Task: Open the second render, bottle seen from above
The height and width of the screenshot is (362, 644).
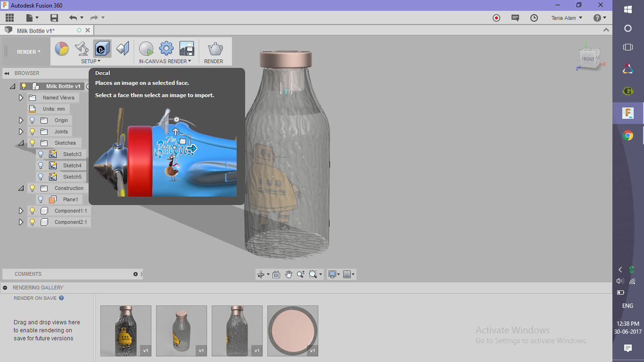Action: 182,331
